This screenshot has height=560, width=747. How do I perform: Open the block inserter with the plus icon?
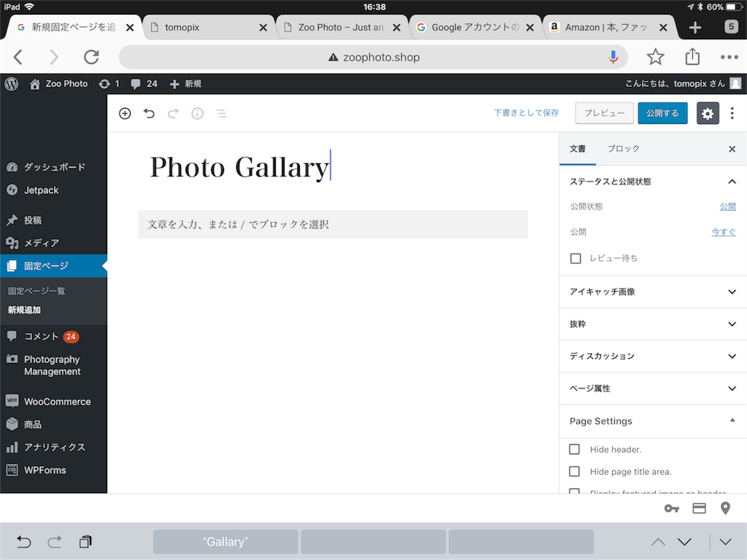click(125, 114)
